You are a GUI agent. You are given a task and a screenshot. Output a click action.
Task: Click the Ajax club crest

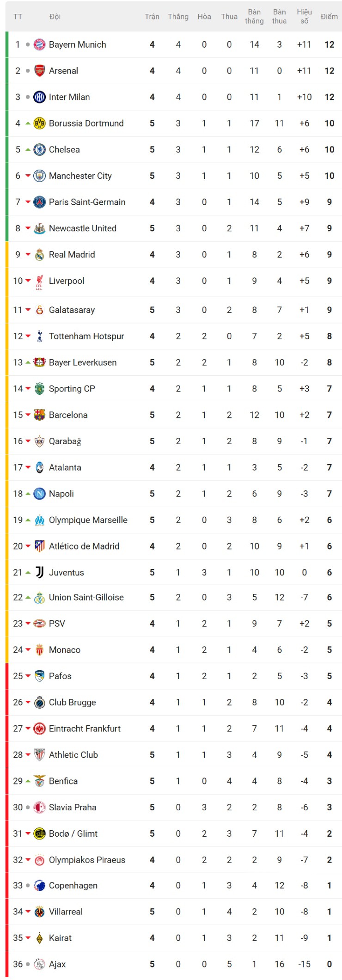point(39,964)
